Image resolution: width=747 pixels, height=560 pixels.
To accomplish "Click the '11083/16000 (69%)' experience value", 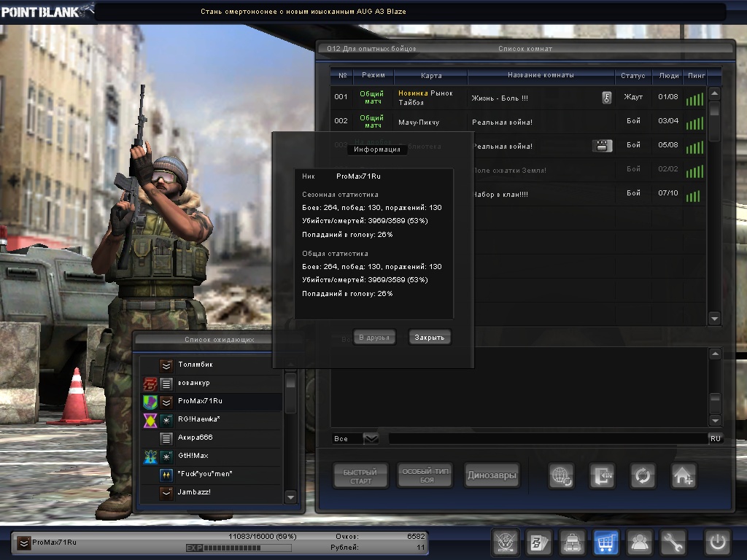I will pos(263,536).
